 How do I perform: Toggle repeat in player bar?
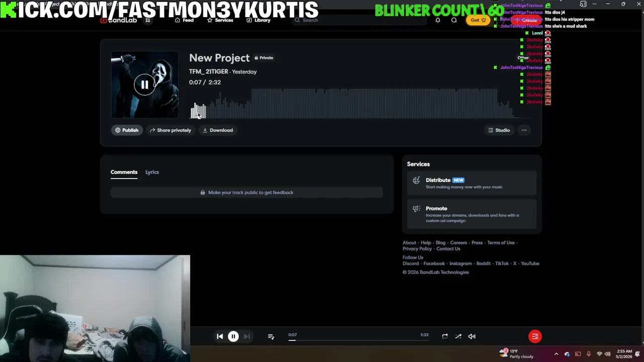tap(445, 336)
